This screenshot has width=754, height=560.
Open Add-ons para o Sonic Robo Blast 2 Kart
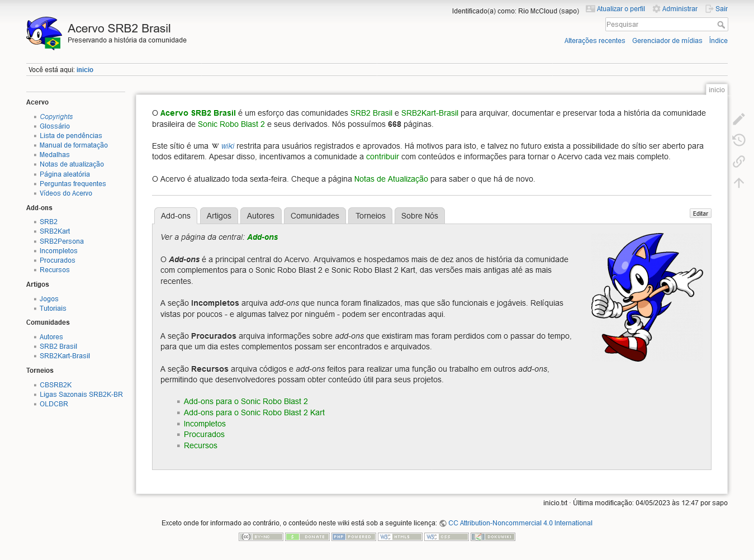(254, 412)
